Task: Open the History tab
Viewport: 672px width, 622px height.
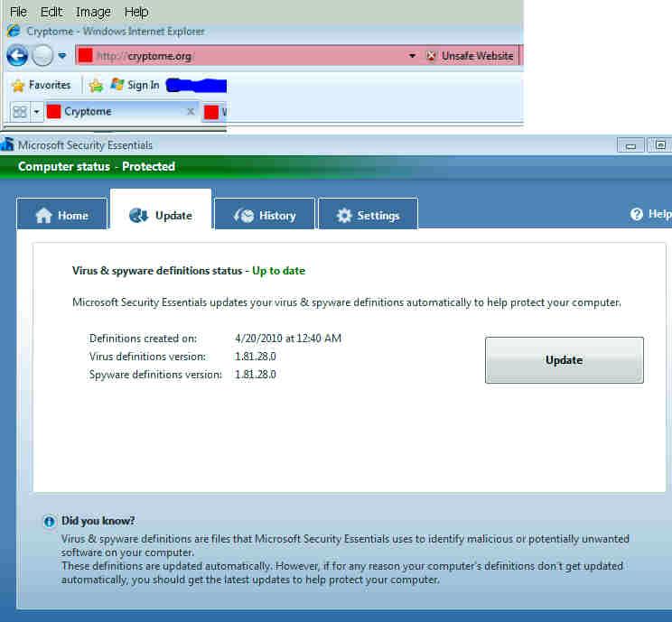Action: (265, 216)
